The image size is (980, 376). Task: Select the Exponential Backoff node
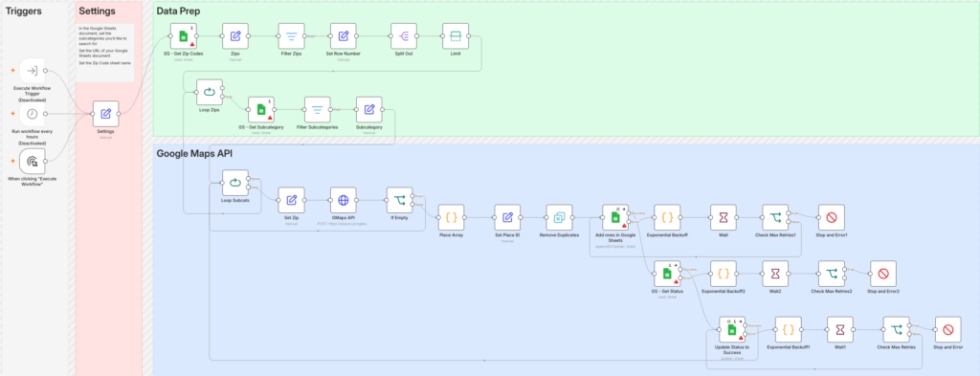pos(667,217)
